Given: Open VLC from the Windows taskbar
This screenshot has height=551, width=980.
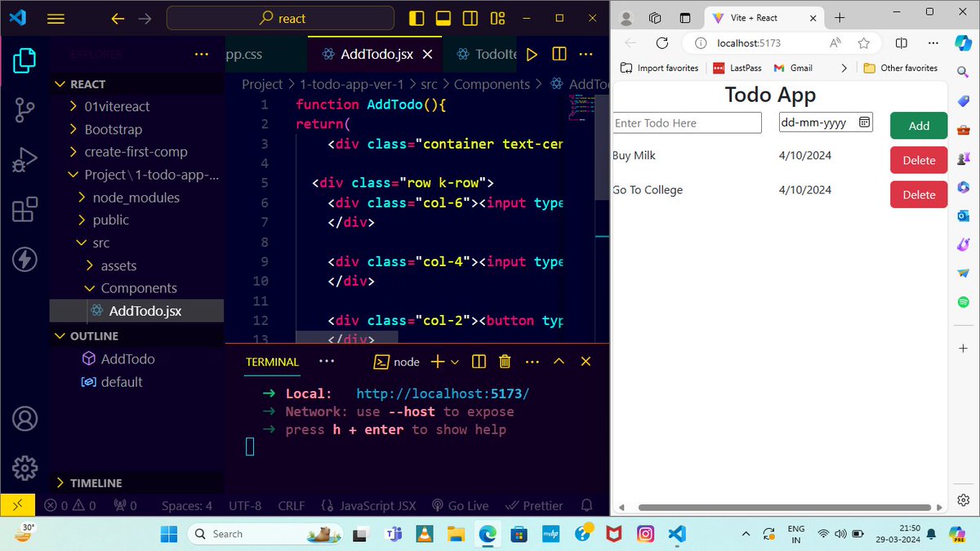Looking at the screenshot, I should tap(423, 534).
